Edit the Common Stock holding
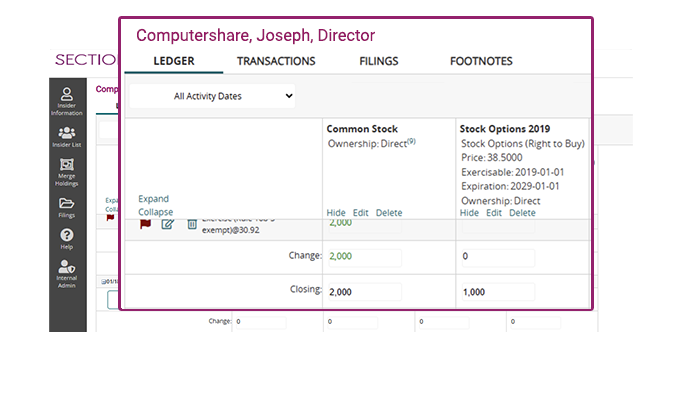 [x=360, y=213]
